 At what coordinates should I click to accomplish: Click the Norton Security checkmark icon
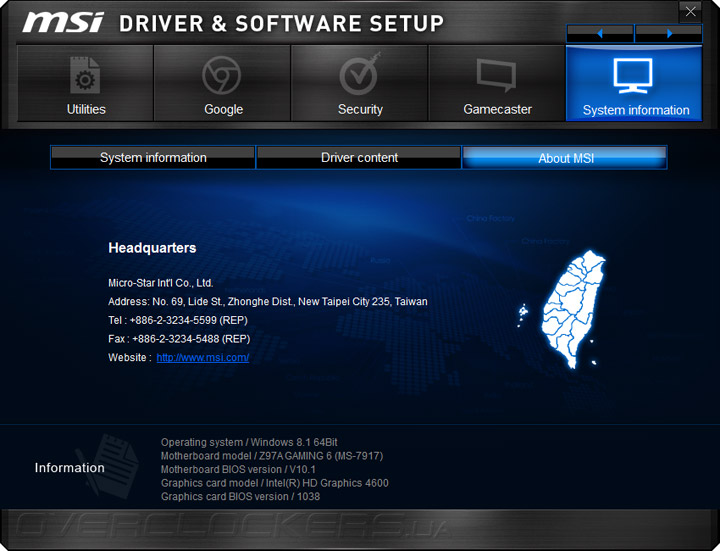point(360,74)
